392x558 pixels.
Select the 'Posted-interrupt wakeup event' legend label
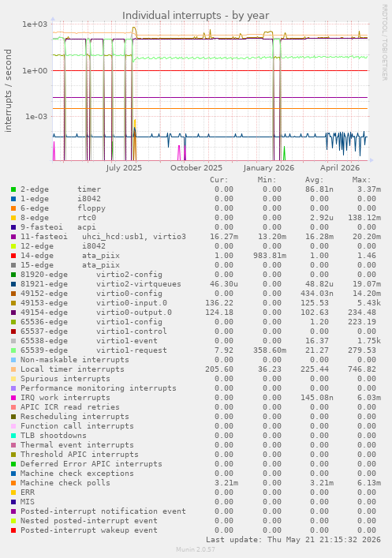[89, 530]
